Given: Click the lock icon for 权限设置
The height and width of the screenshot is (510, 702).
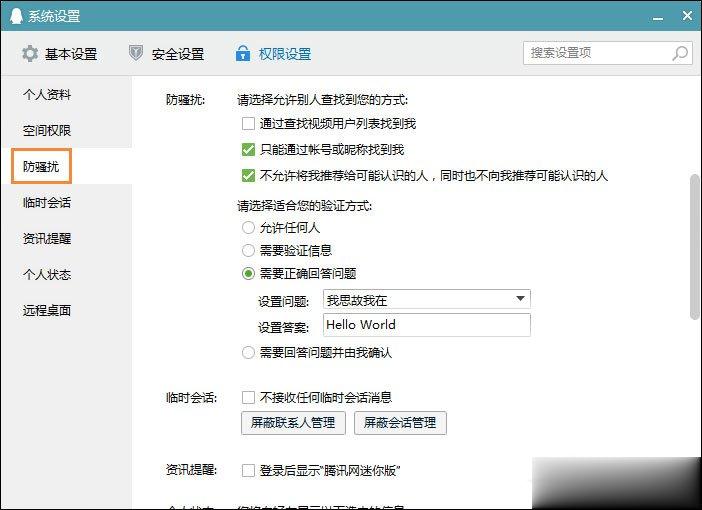Looking at the screenshot, I should [243, 53].
